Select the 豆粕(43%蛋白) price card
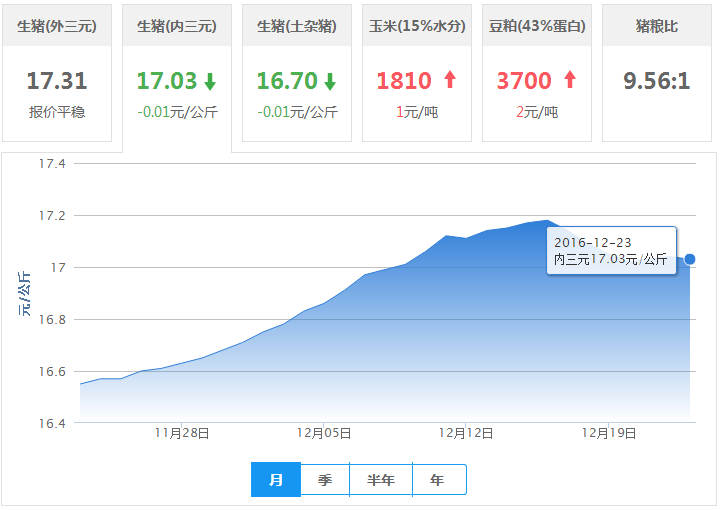 pos(537,73)
